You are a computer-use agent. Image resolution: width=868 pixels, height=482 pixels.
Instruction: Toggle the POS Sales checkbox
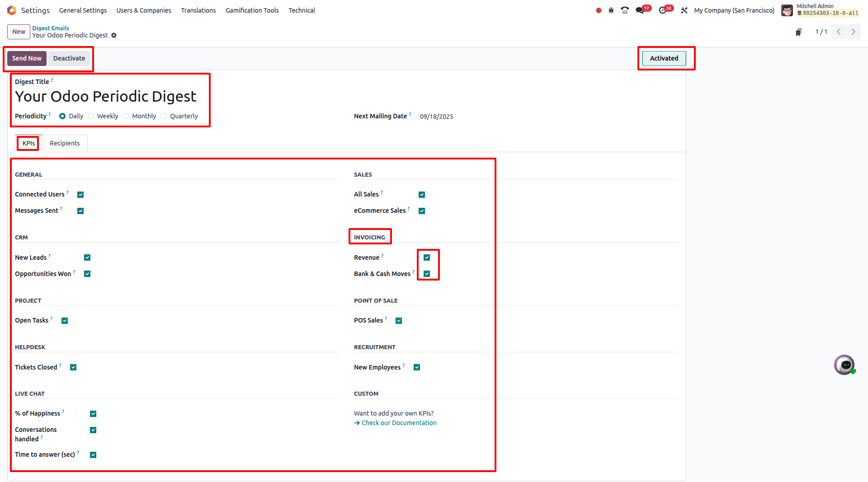[399, 321]
